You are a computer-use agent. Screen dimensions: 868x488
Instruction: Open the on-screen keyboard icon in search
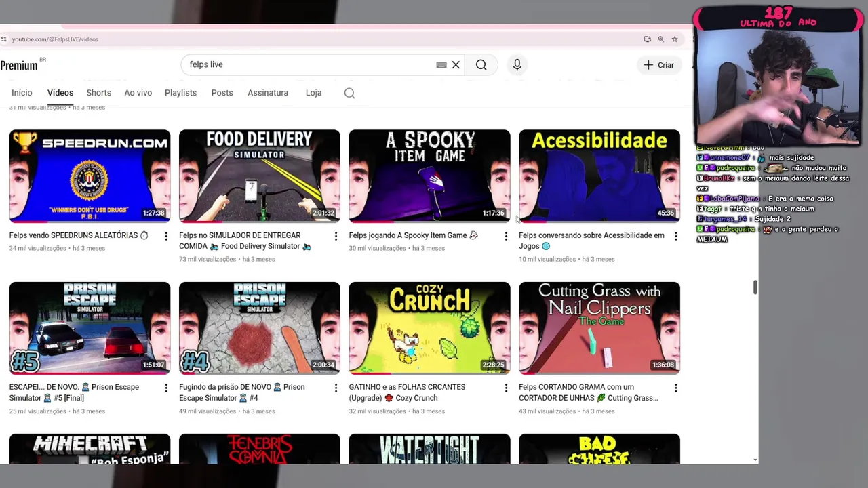[x=441, y=64]
